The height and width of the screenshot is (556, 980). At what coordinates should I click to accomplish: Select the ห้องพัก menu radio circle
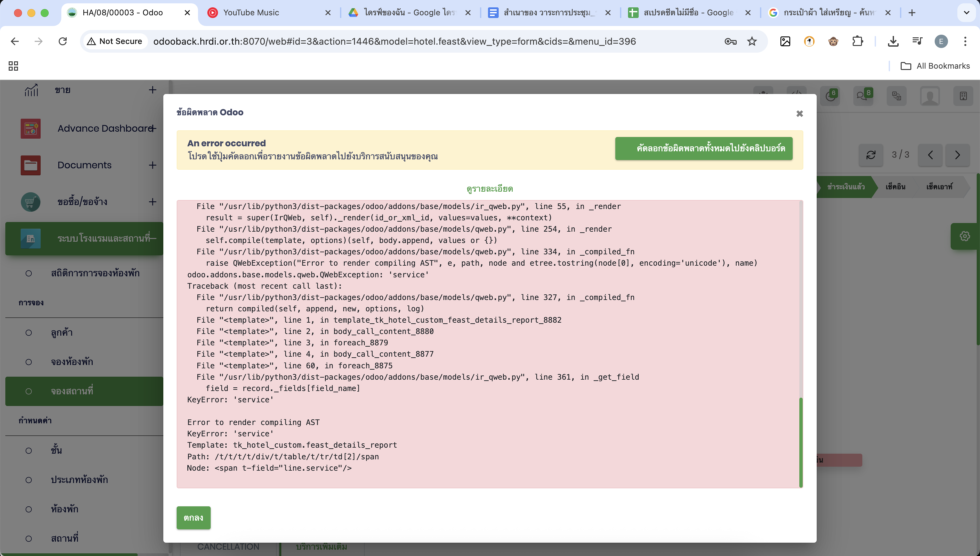(x=29, y=509)
